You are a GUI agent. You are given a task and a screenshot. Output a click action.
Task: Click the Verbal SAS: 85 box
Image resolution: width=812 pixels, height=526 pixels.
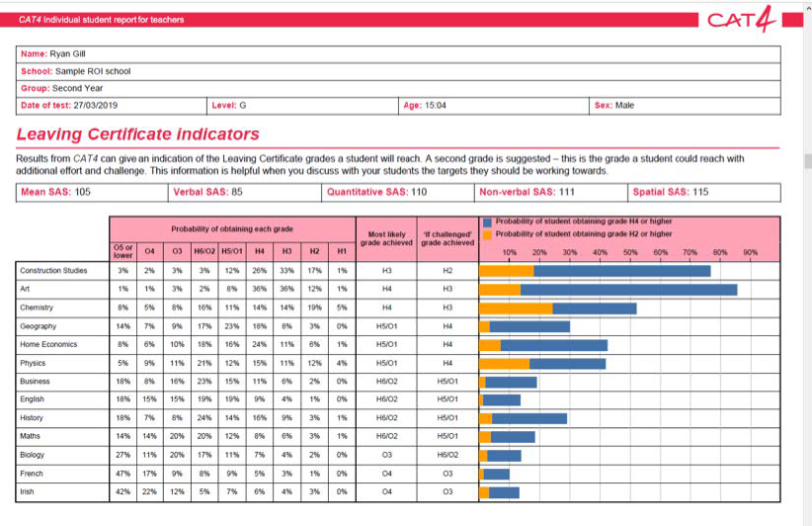click(245, 192)
